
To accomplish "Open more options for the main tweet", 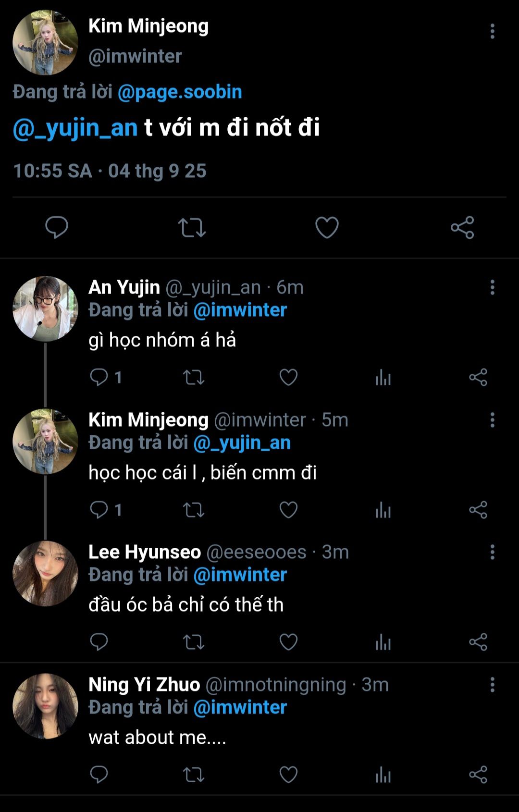I will point(492,31).
